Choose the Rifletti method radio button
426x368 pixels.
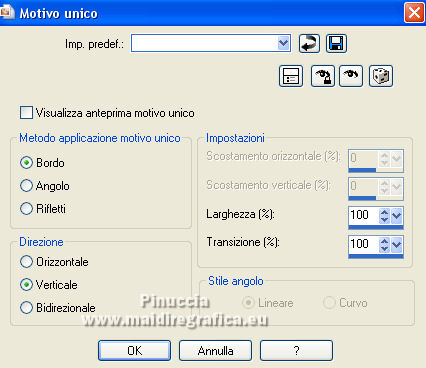coord(26,209)
